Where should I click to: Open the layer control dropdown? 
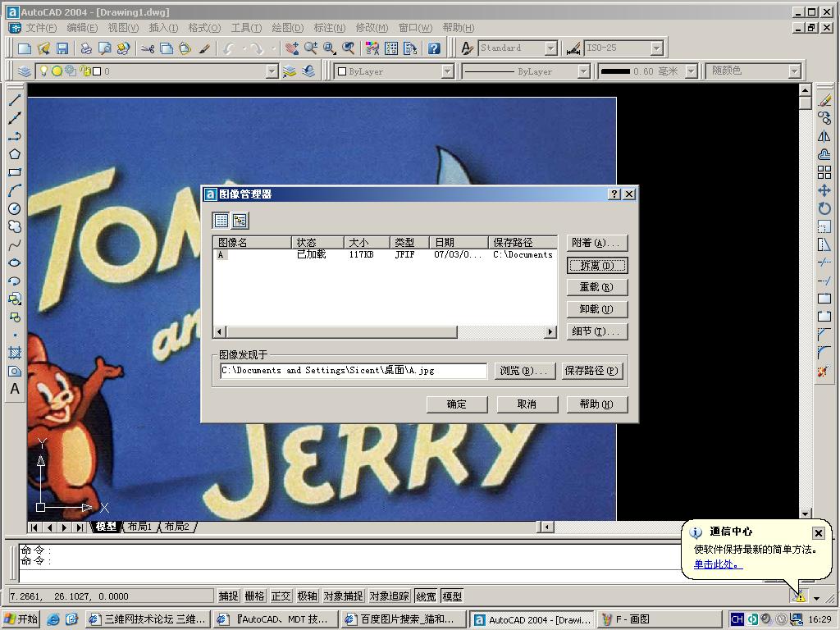tap(272, 71)
